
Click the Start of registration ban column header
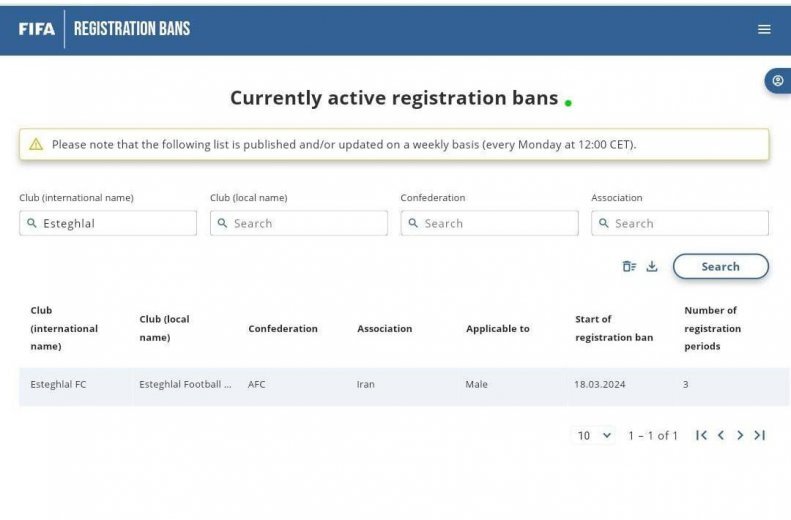tap(613, 328)
